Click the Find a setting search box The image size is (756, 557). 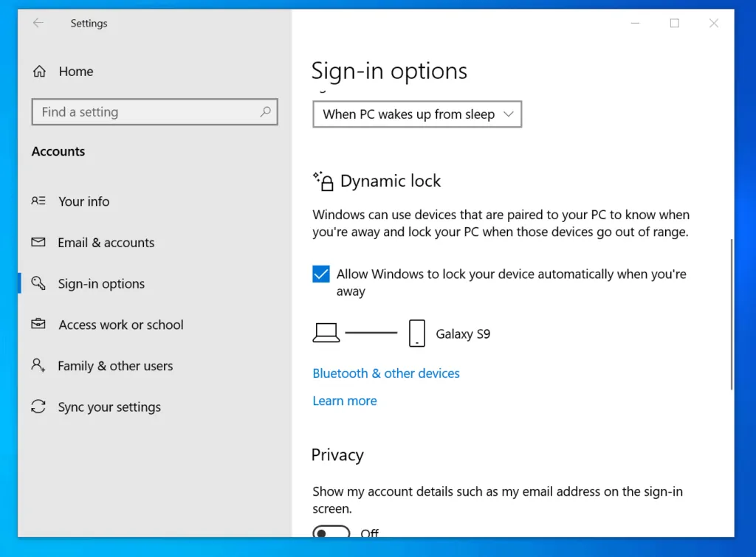154,111
